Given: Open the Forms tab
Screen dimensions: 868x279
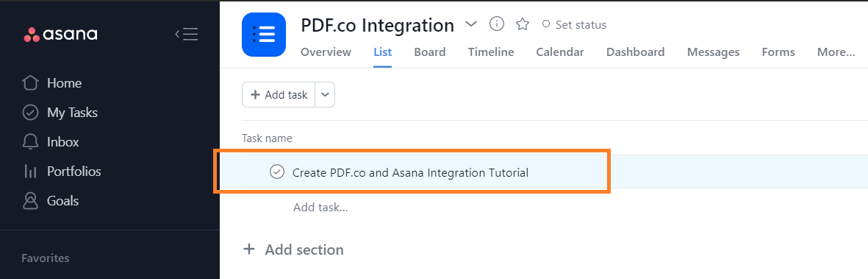Looking at the screenshot, I should click(778, 52).
